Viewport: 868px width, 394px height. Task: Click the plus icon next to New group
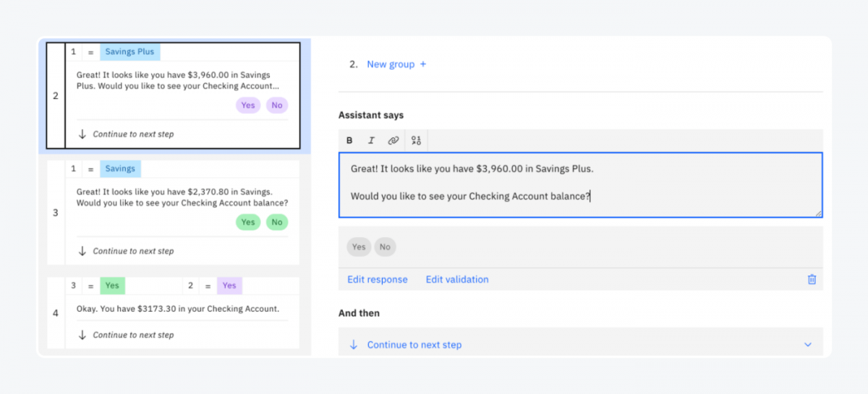[x=423, y=64]
